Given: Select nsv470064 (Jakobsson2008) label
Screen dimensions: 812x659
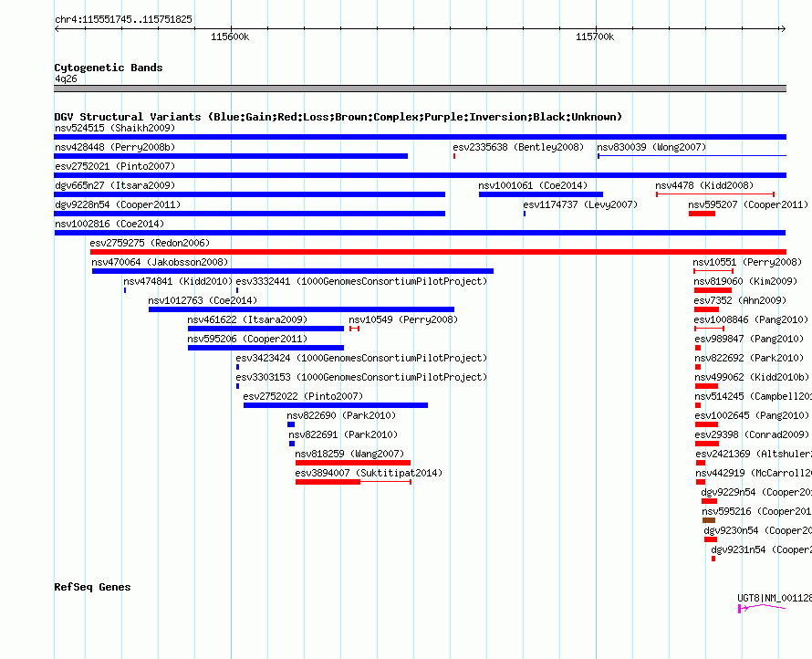Looking at the screenshot, I should pyautogui.click(x=160, y=262).
